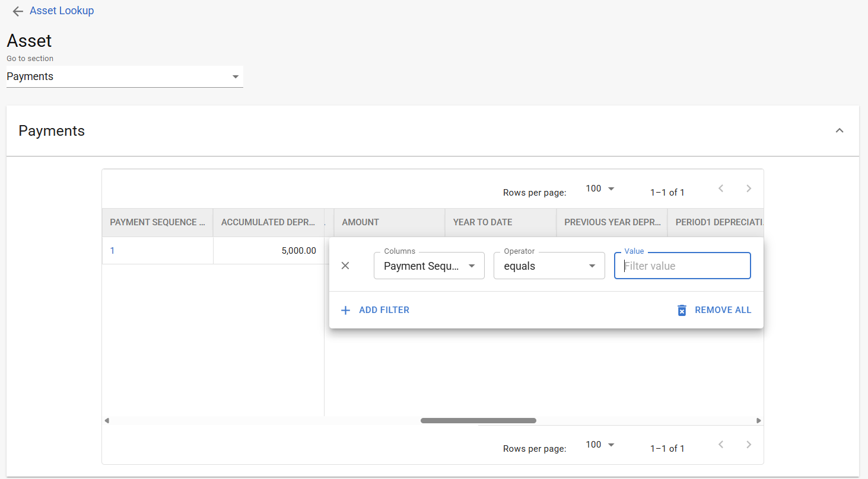This screenshot has width=868, height=479.
Task: Go to next page in top pagination
Action: [x=748, y=189]
